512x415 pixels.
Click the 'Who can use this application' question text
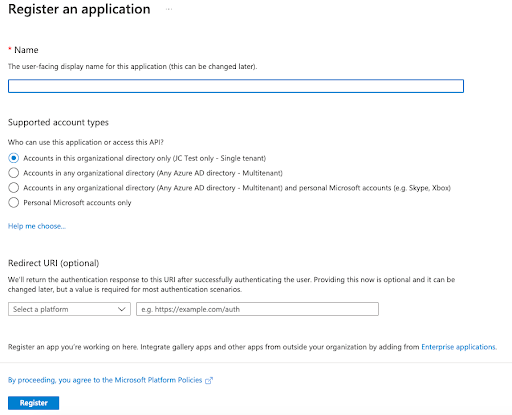[86, 142]
